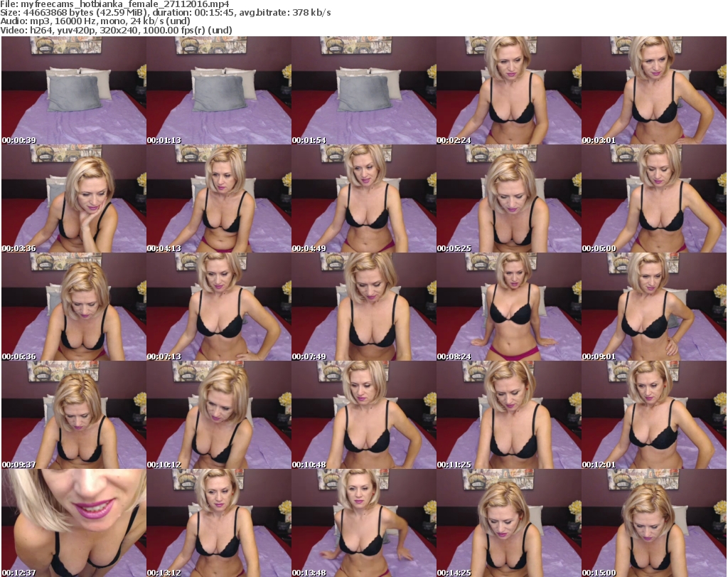Click the 00:05:25 timestamp label

pyautogui.click(x=456, y=248)
